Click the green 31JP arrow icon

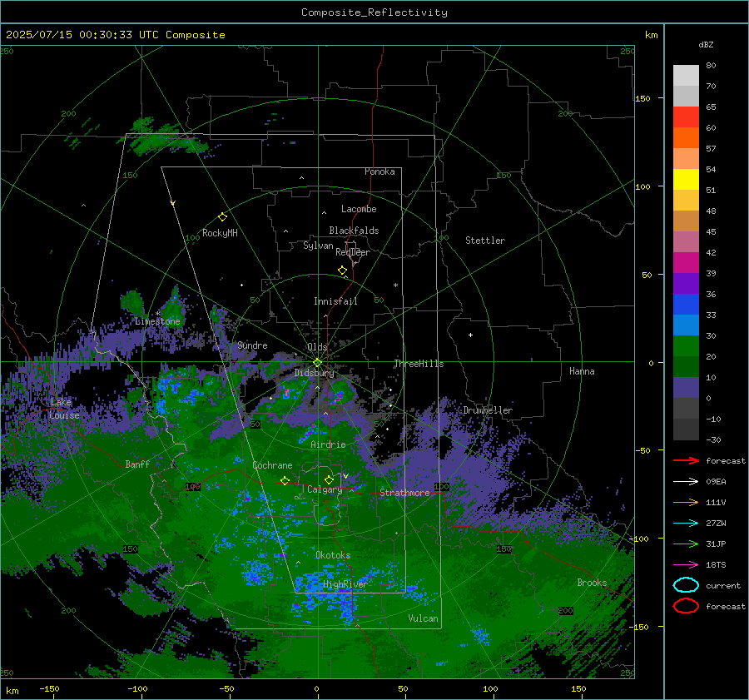point(686,544)
